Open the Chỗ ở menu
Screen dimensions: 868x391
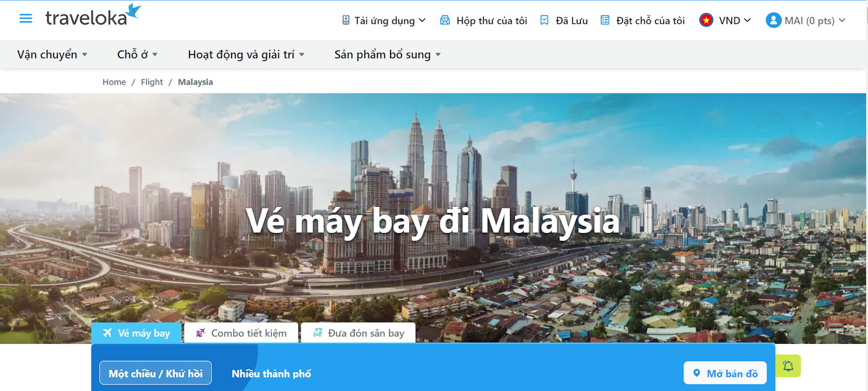click(137, 54)
